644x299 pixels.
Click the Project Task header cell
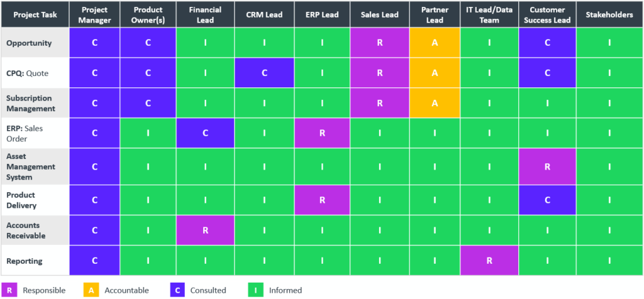coord(35,15)
